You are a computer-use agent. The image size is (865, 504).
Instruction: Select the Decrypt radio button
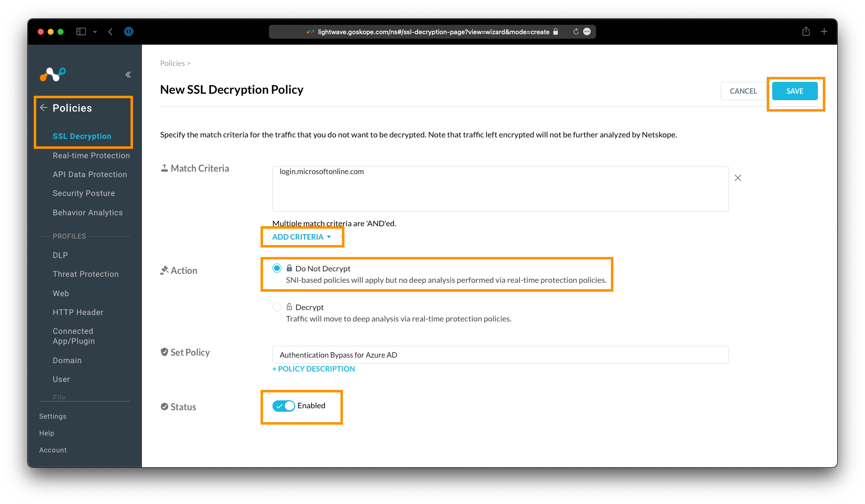click(x=277, y=307)
